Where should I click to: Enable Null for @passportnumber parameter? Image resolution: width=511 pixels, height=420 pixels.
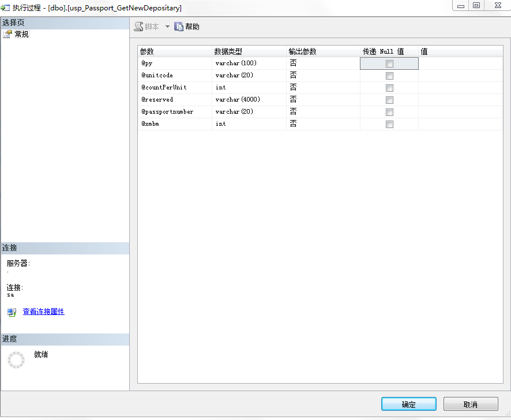[389, 111]
